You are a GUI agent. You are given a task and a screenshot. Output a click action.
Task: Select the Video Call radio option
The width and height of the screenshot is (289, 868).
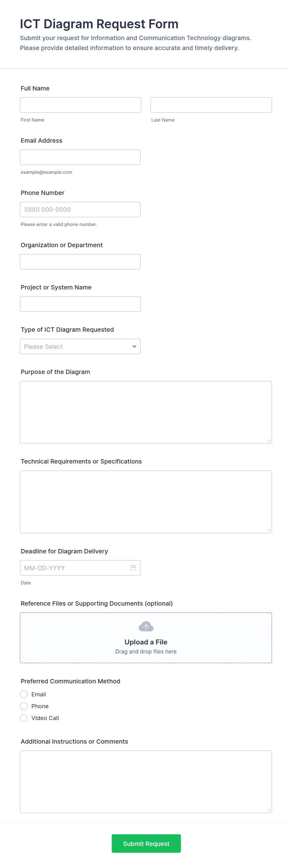coord(24,718)
